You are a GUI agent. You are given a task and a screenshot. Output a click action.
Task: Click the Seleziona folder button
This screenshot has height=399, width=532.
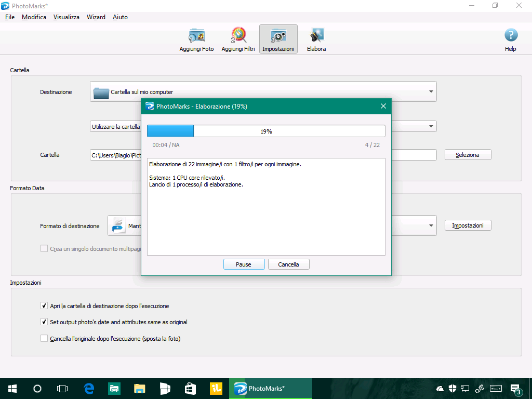pyautogui.click(x=468, y=155)
